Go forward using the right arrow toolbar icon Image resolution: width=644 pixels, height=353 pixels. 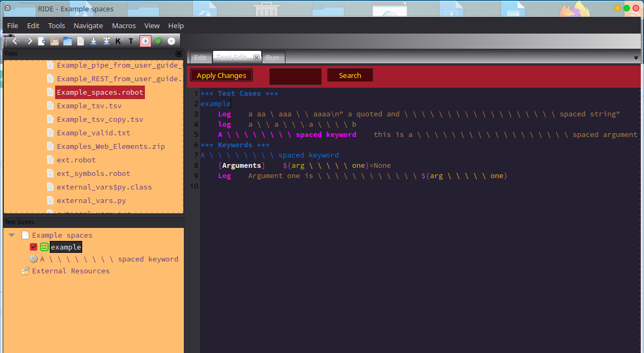click(x=28, y=41)
